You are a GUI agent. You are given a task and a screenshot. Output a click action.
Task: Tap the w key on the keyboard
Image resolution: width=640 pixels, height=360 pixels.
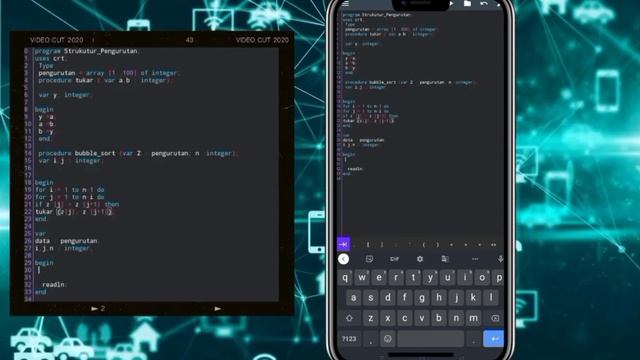[362, 278]
